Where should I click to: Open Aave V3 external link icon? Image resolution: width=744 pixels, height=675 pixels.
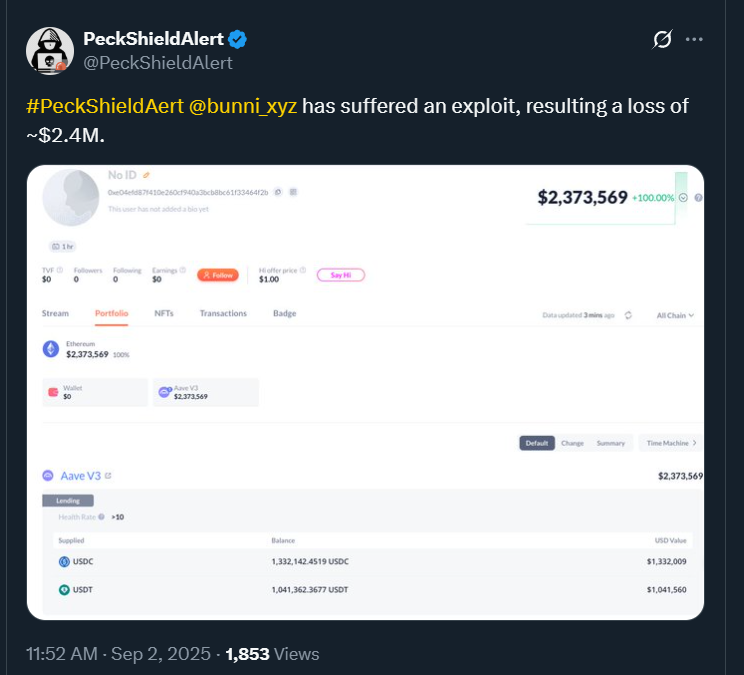coord(108,475)
